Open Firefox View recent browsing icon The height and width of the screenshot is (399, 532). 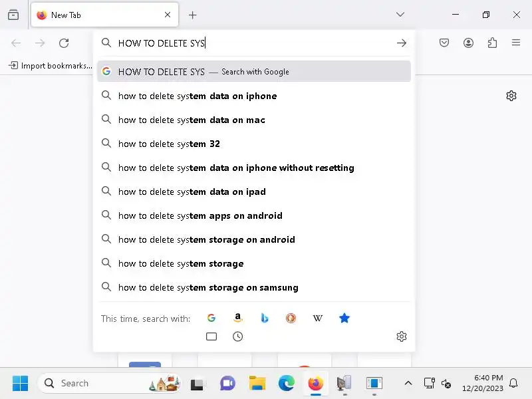(13, 15)
